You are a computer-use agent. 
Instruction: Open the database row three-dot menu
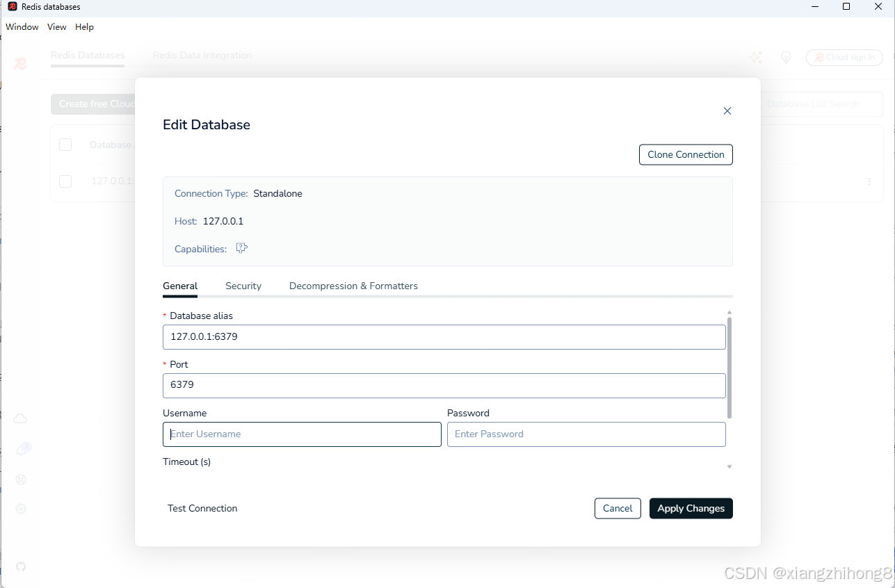coord(869,181)
